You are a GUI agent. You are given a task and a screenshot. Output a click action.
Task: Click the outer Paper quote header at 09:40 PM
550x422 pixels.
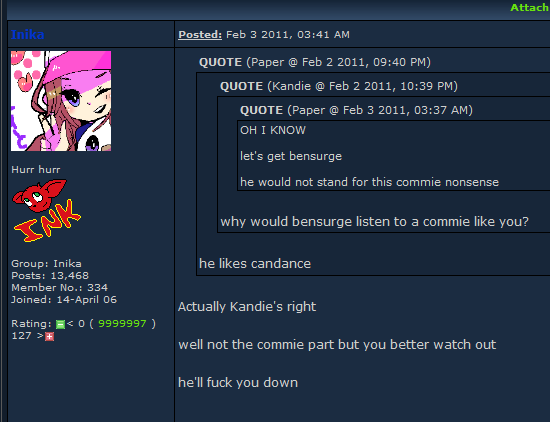pos(315,62)
